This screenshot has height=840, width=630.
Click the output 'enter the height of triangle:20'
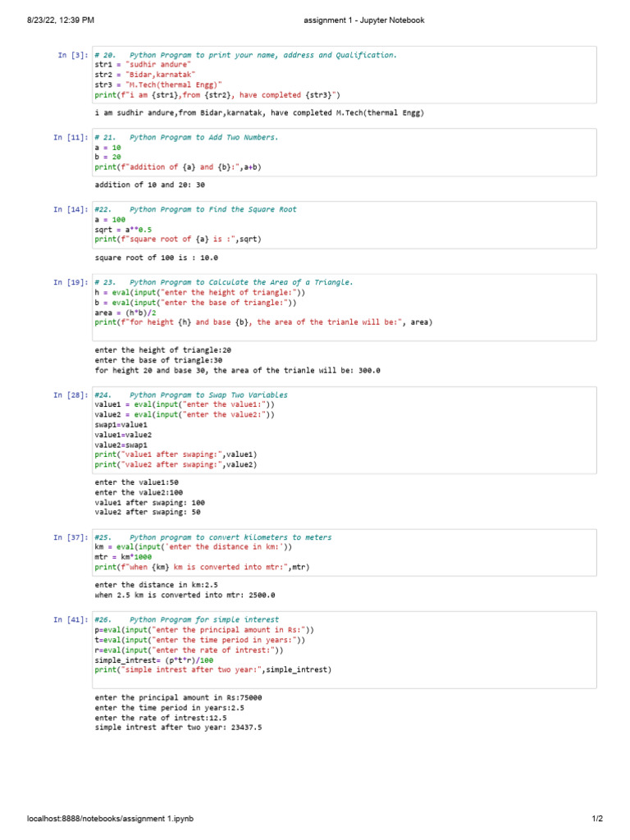[x=163, y=350]
